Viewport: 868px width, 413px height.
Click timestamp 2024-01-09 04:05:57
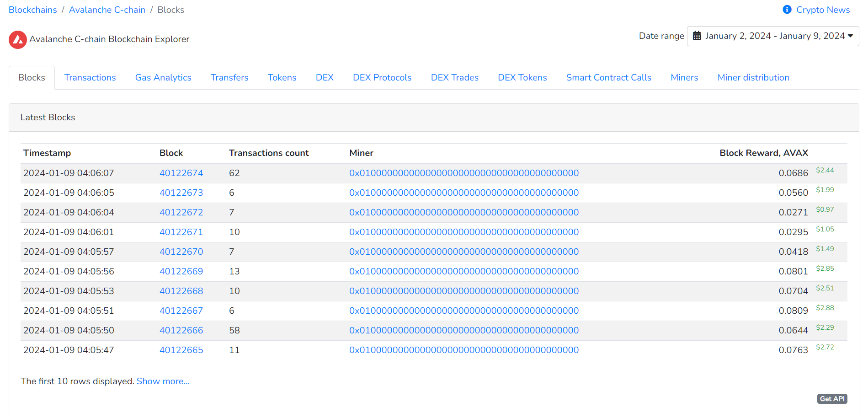[69, 252]
